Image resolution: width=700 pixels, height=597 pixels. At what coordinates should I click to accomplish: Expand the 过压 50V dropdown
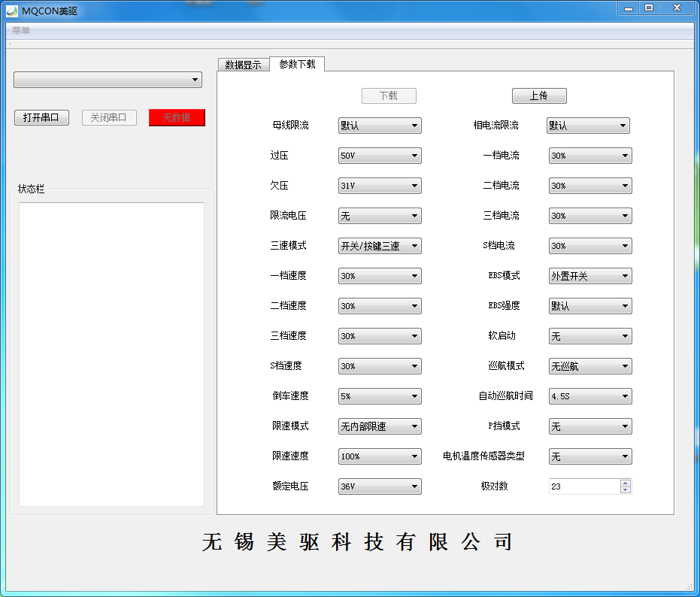click(x=380, y=156)
